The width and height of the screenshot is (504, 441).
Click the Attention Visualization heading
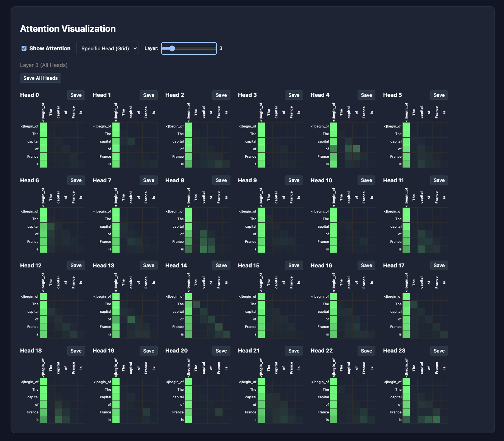(x=68, y=29)
